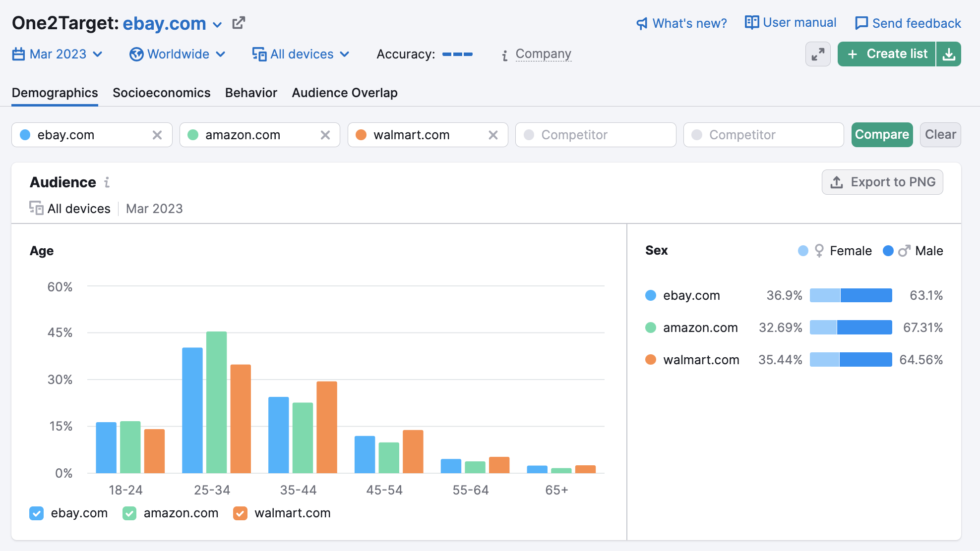980x551 pixels.
Task: Open the User manual link
Action: pyautogui.click(x=791, y=23)
